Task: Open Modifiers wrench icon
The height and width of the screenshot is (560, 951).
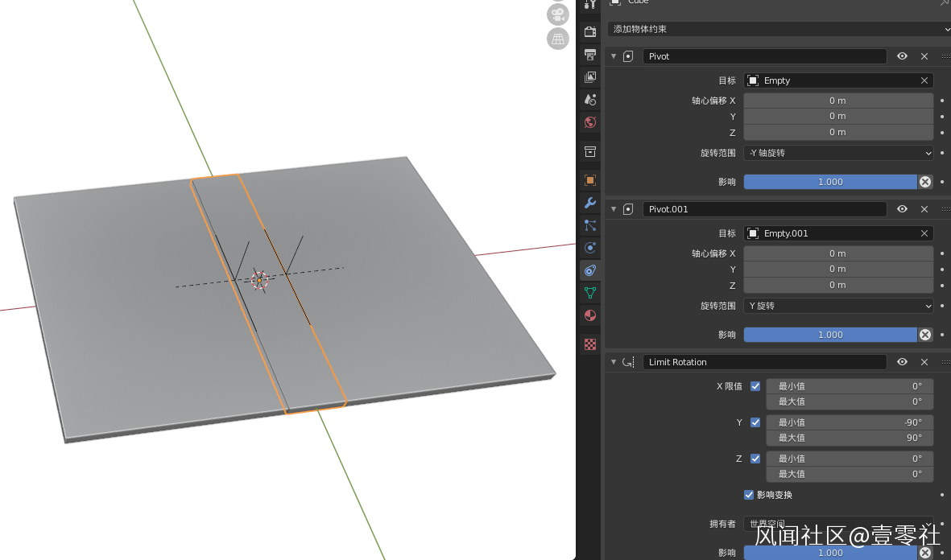Action: point(590,203)
